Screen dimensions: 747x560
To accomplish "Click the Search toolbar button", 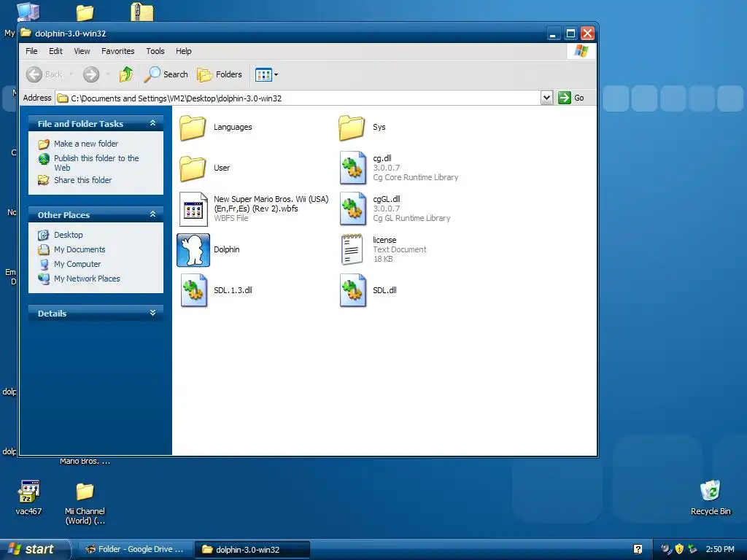I will coord(166,74).
